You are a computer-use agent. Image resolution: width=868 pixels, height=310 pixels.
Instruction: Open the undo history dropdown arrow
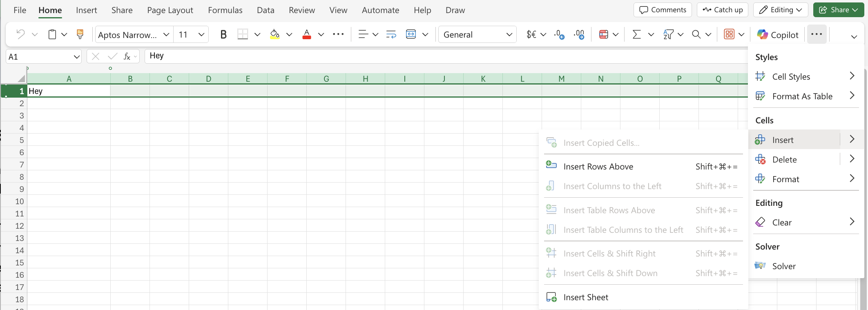coord(35,35)
